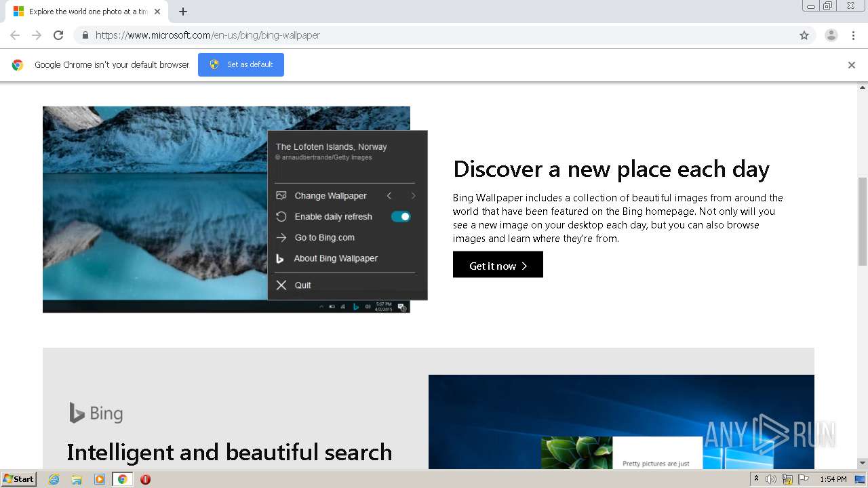Open the Windows Start button
Viewport: 868px width, 488px height.
pyautogui.click(x=19, y=479)
